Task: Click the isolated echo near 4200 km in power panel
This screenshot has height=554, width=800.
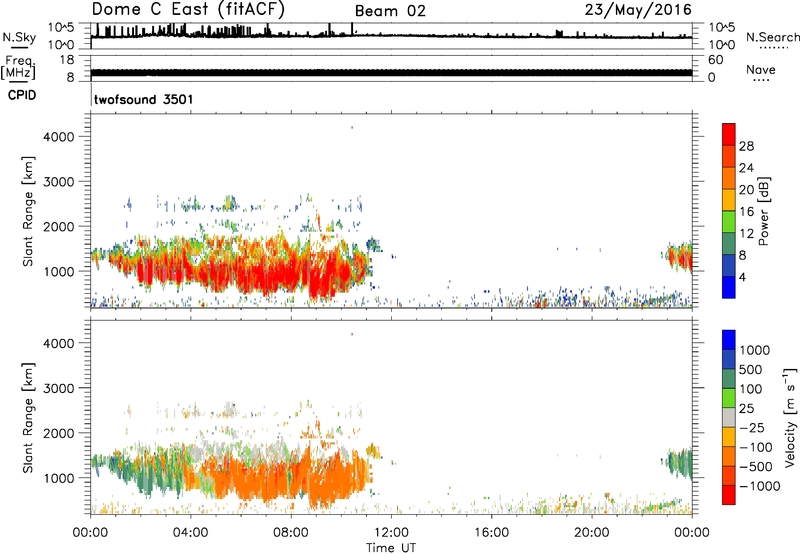Action: (352, 128)
